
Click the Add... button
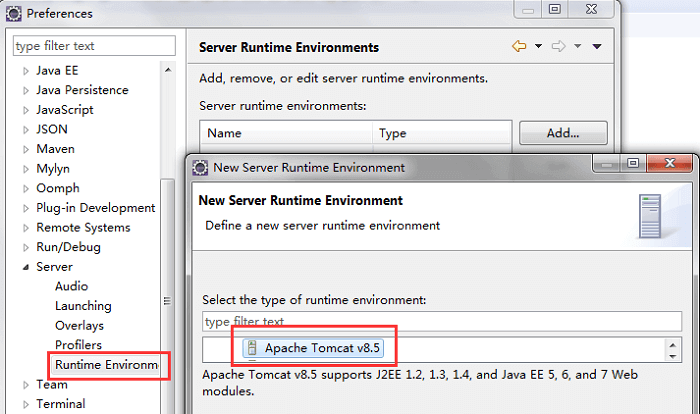(563, 133)
